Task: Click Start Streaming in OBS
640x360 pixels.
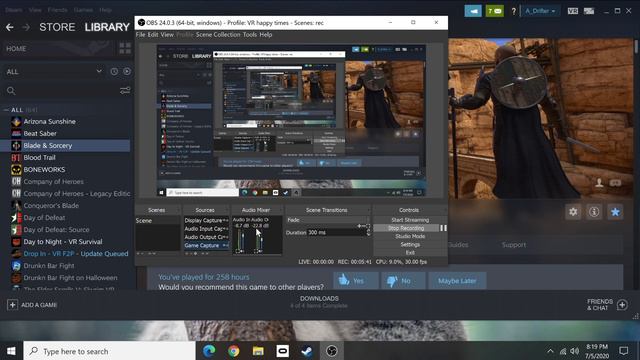Action: [410, 220]
